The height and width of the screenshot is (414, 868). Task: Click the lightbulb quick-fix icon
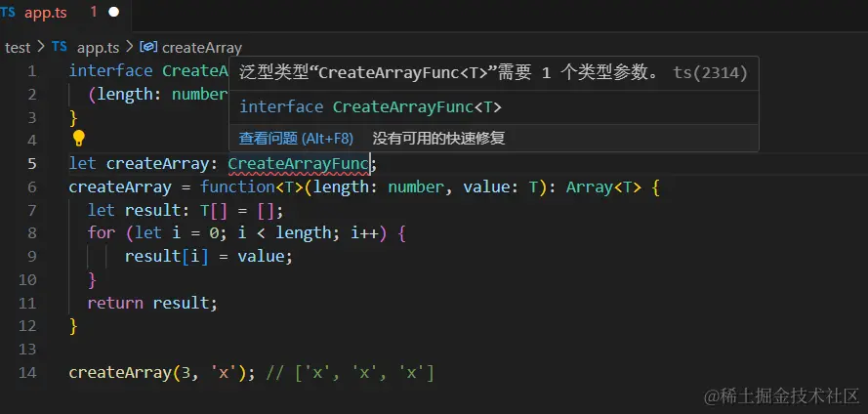pyautogui.click(x=79, y=138)
